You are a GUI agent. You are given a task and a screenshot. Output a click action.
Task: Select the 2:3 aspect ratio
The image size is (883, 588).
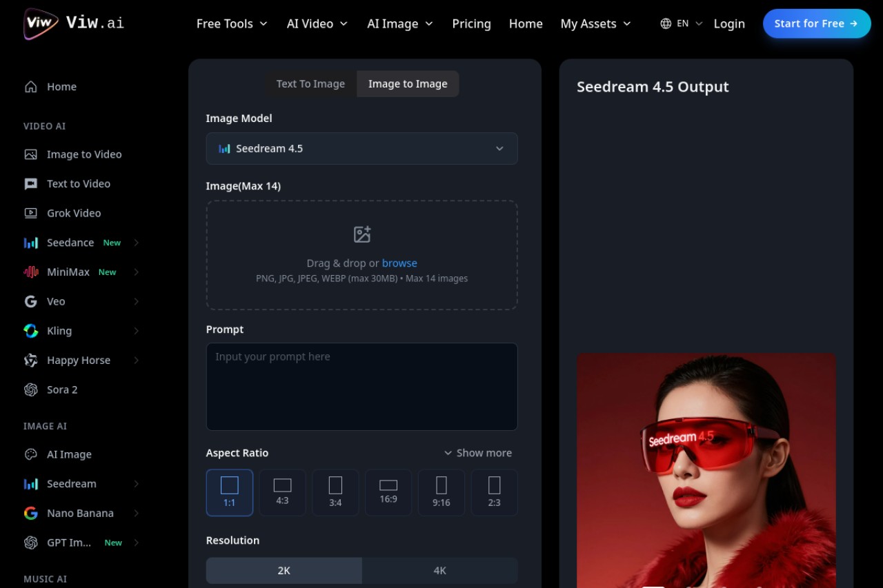click(x=494, y=493)
